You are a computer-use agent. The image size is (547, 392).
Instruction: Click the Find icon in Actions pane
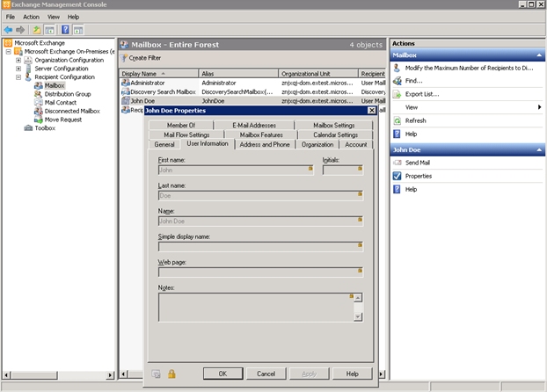coord(397,81)
